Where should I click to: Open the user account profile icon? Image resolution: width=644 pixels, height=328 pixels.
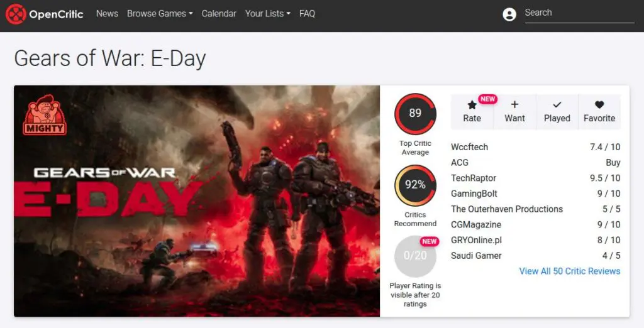(x=509, y=14)
